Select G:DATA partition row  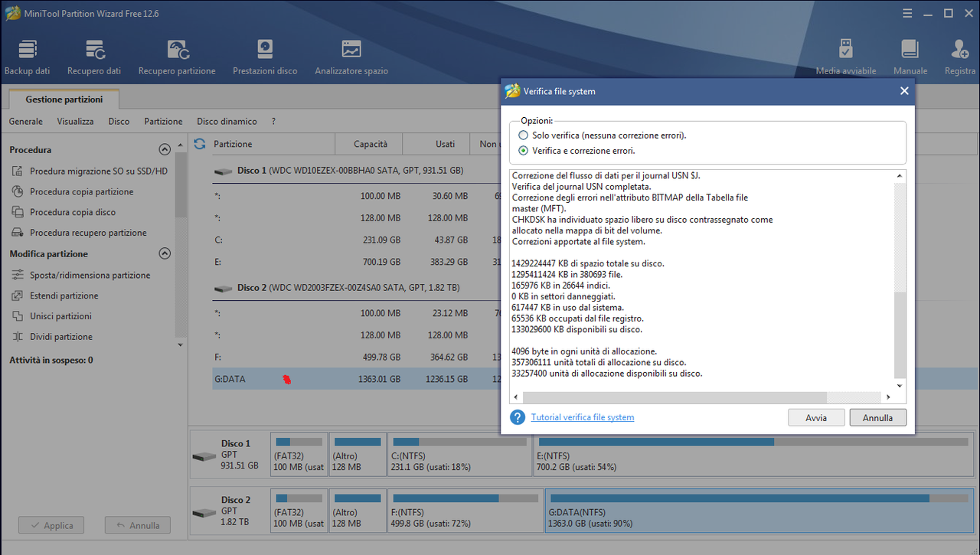tap(357, 379)
